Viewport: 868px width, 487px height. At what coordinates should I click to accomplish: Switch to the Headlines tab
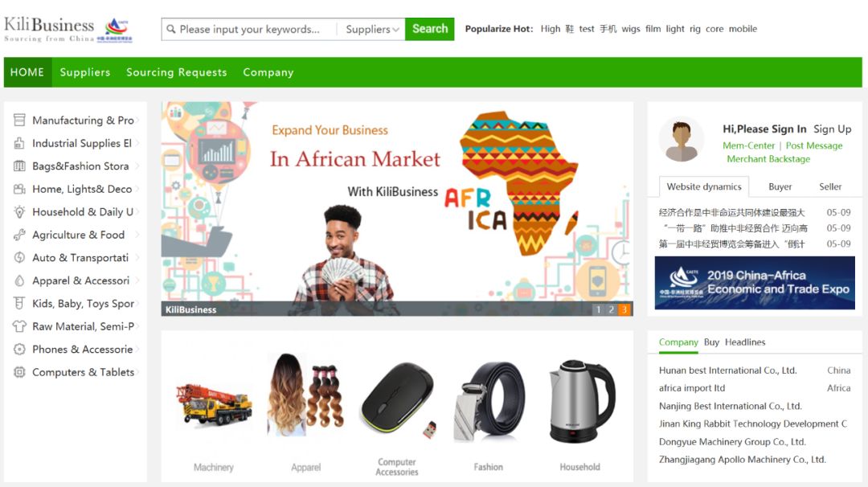coord(745,342)
